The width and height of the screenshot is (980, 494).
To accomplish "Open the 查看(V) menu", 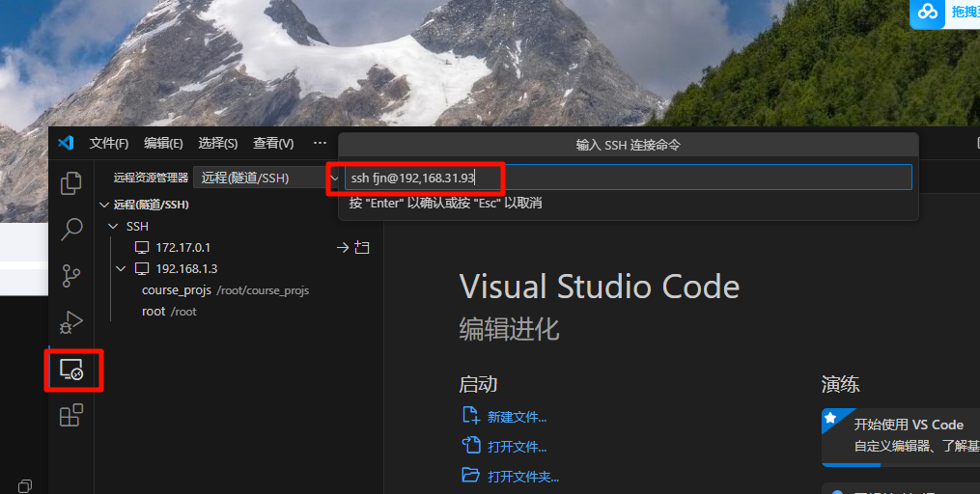I will tap(273, 144).
